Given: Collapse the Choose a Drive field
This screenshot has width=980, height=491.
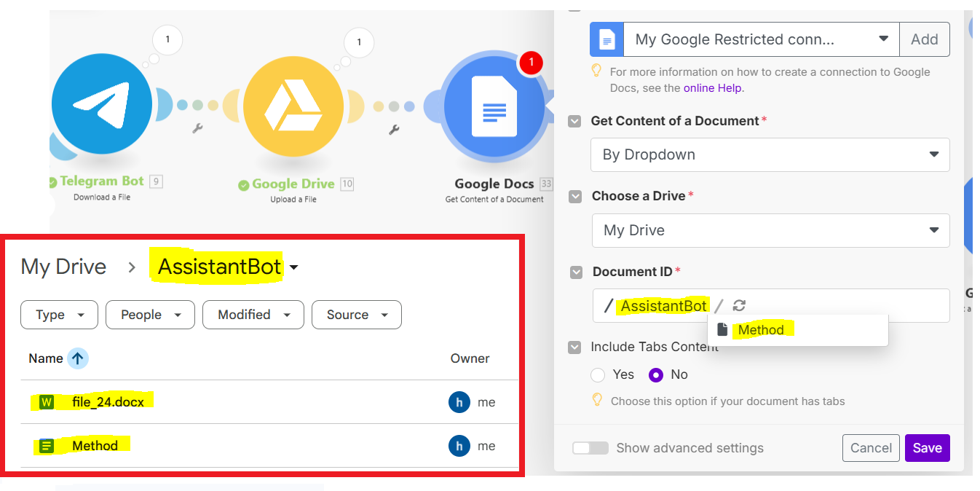Looking at the screenshot, I should pyautogui.click(x=575, y=197).
